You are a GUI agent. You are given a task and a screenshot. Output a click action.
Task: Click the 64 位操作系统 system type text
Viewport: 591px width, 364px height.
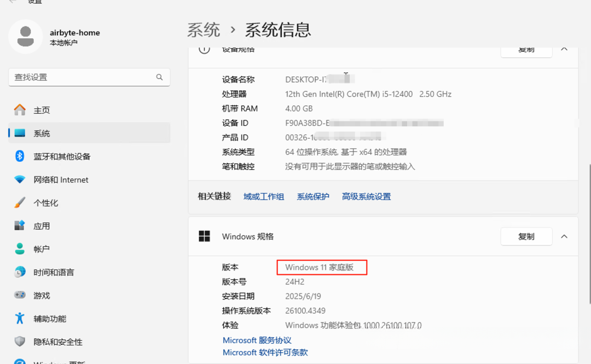(346, 152)
